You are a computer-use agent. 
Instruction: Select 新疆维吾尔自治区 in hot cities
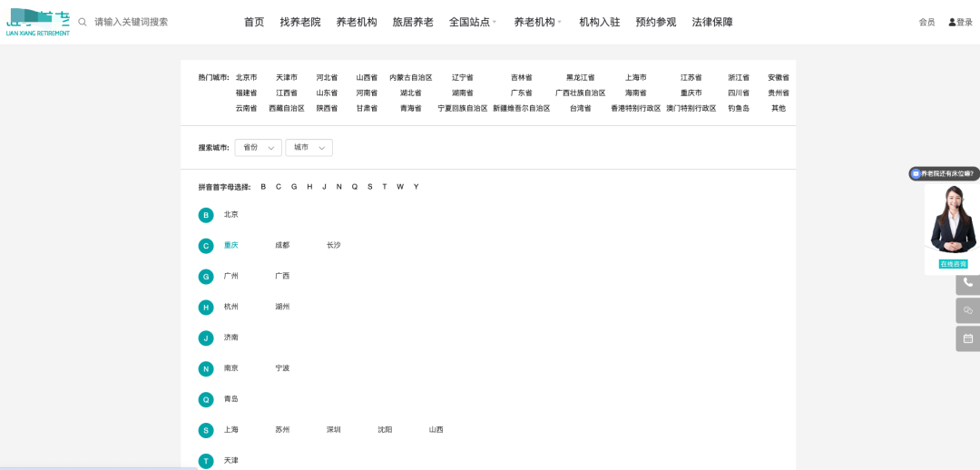click(521, 108)
